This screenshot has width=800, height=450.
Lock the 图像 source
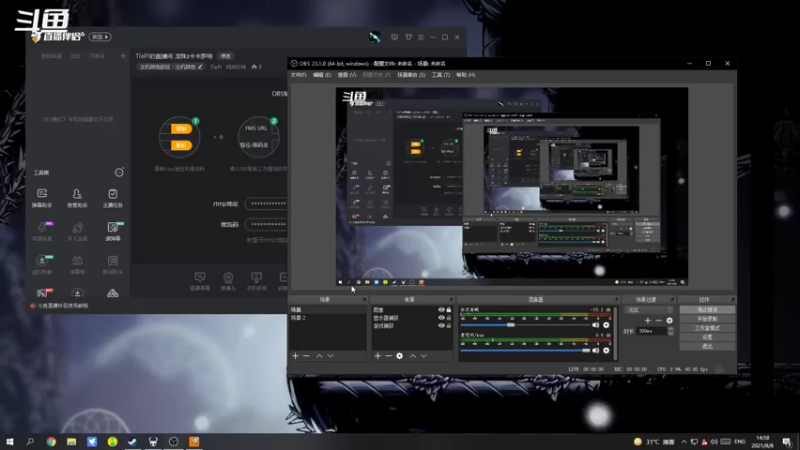[449, 310]
